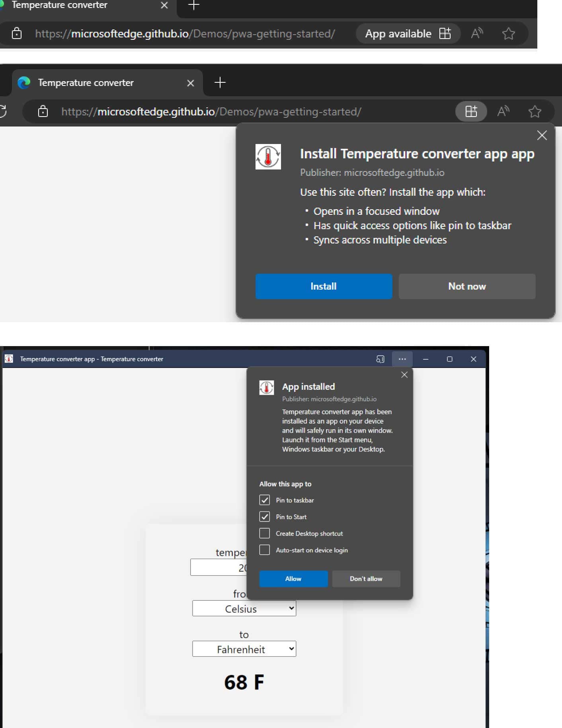This screenshot has height=728, width=562.
Task: Click the App available install badge
Action: (x=408, y=33)
